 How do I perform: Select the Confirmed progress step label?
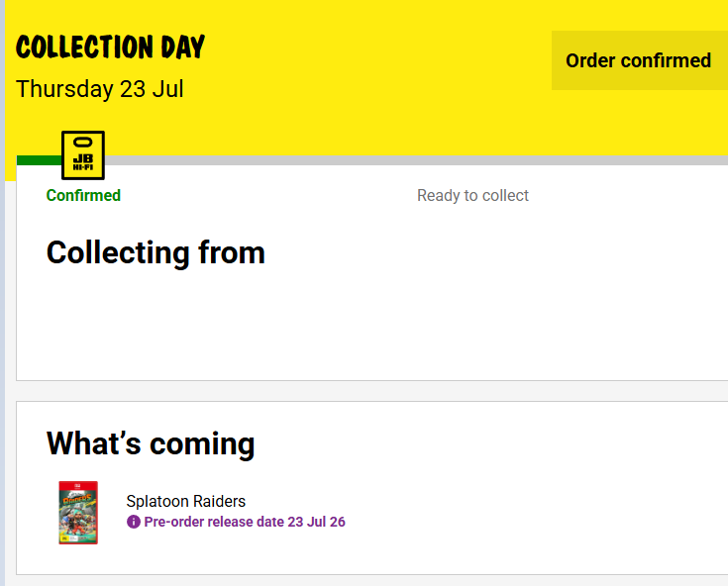pos(83,195)
